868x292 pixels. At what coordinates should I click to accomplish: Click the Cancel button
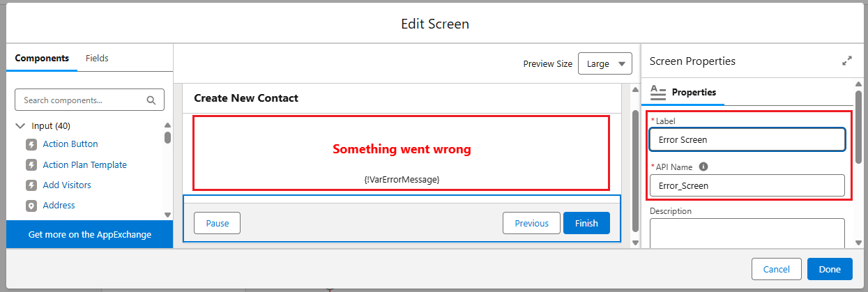coord(777,269)
